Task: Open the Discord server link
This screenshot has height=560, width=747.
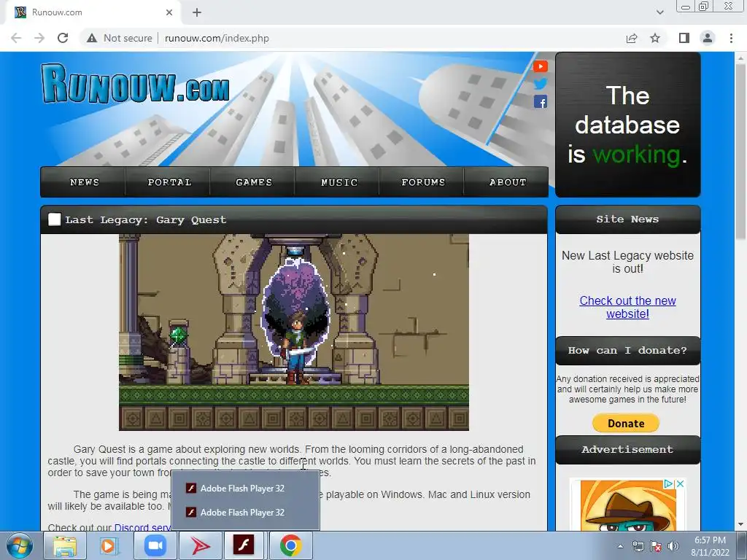Action: (142, 527)
